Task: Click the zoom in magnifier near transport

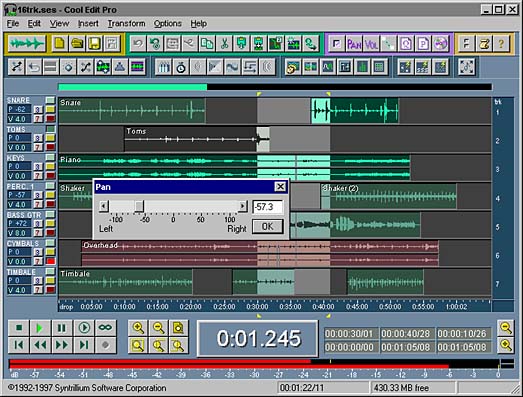Action: tap(138, 328)
